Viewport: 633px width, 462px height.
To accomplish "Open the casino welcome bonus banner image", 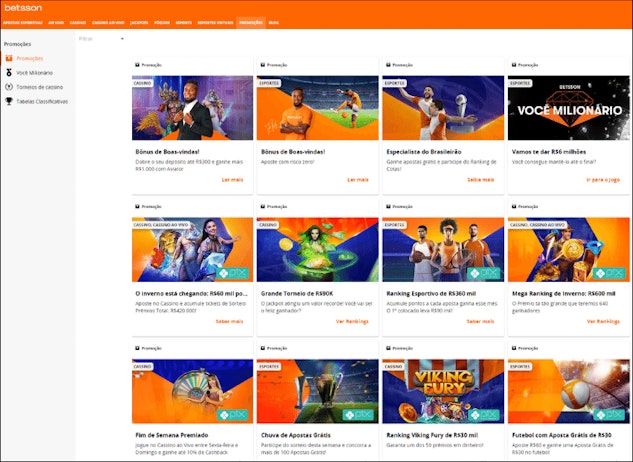I will [x=193, y=108].
